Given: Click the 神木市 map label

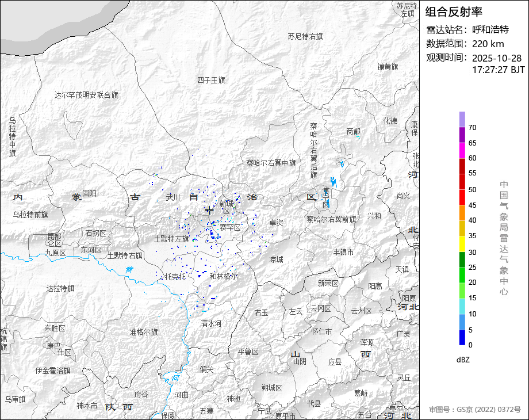Looking at the screenshot, I should point(87,406).
